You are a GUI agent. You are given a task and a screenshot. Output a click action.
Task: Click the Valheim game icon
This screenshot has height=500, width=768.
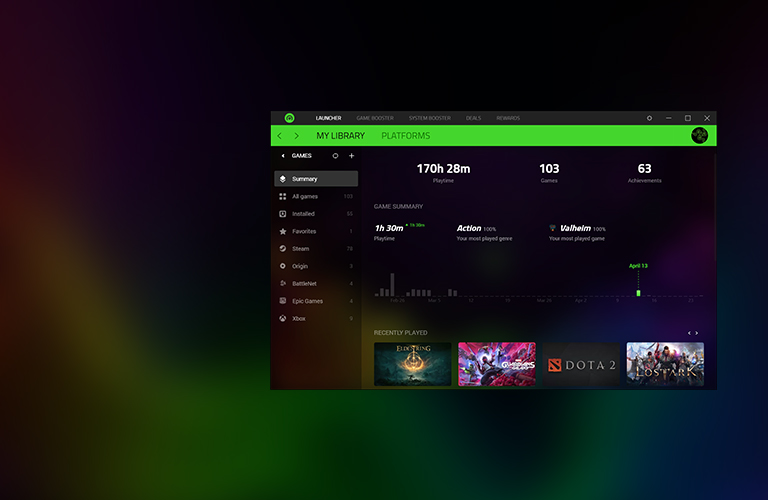[x=552, y=228]
